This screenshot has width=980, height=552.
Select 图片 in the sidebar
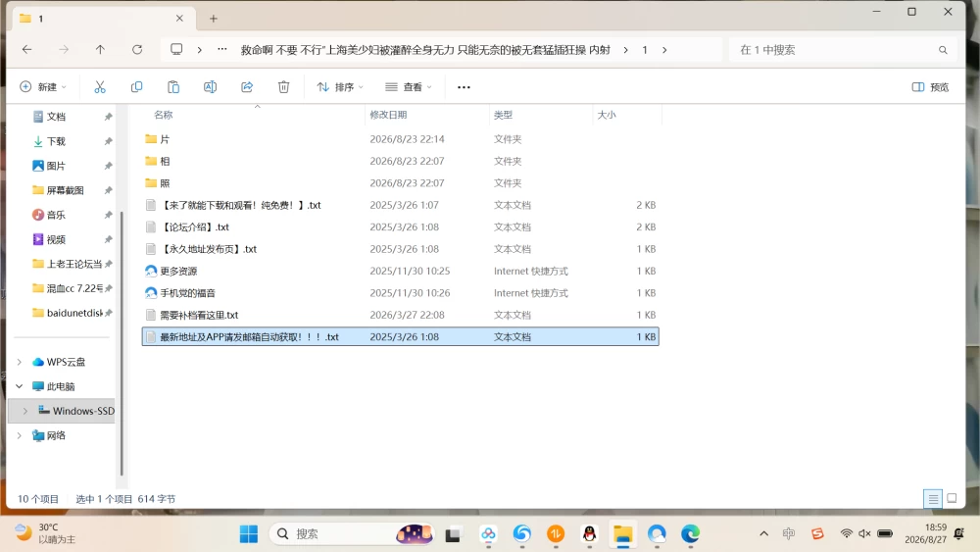56,166
